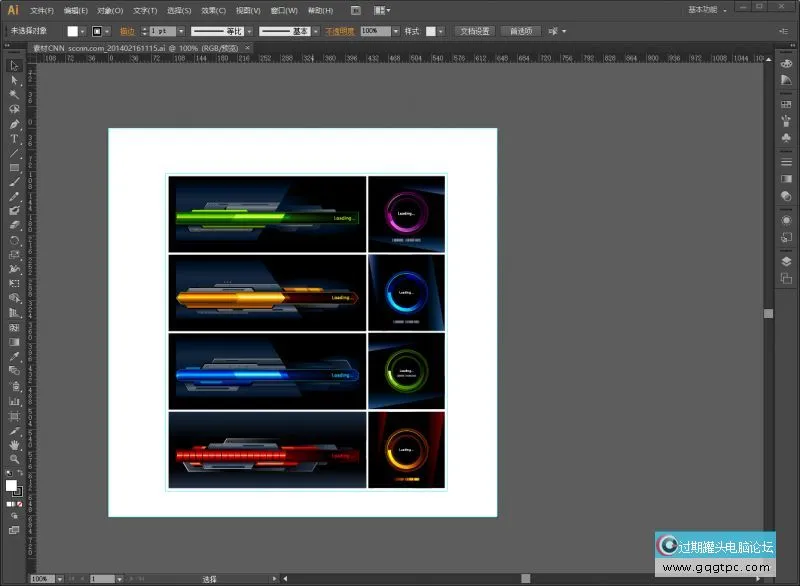Open the Bridge icon in menu bar

(356, 10)
